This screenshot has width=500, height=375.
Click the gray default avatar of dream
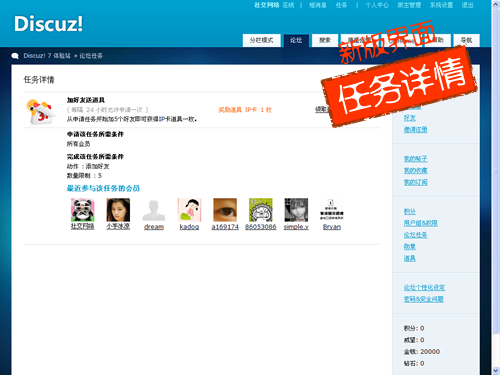click(x=154, y=210)
